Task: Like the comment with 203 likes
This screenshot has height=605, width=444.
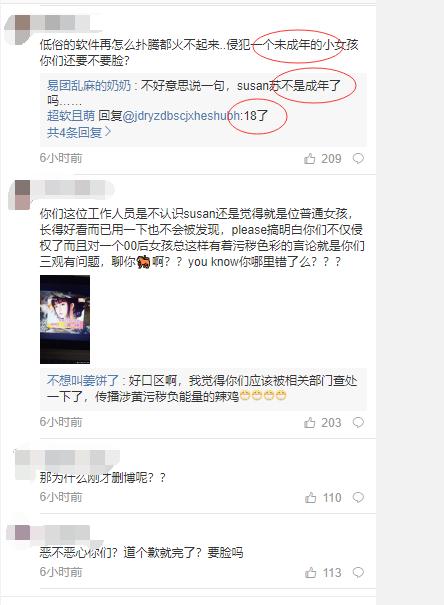Action: (x=310, y=422)
